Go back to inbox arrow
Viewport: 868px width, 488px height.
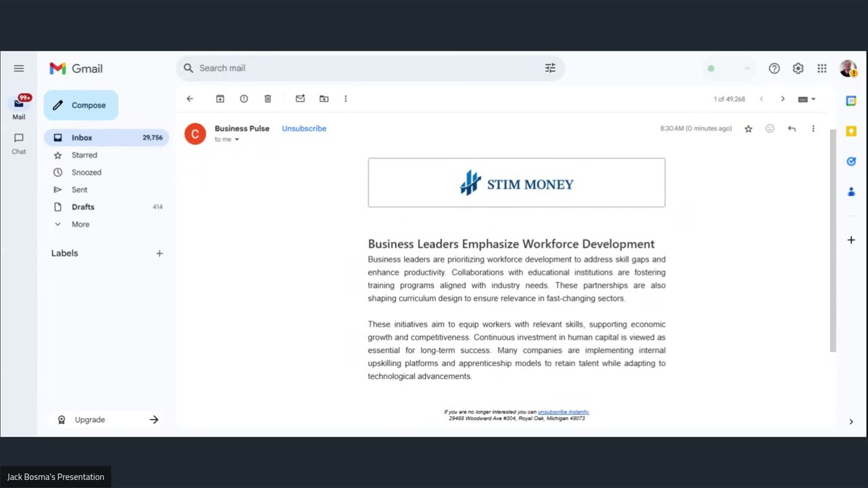190,99
